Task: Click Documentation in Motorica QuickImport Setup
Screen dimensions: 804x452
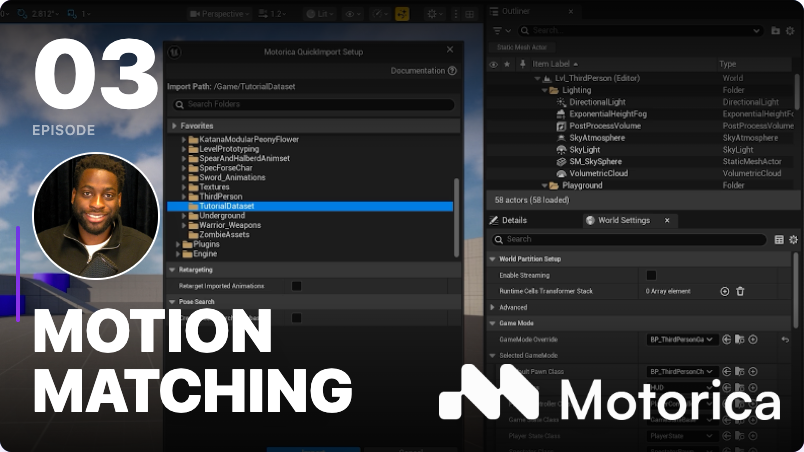Action: coord(424,71)
